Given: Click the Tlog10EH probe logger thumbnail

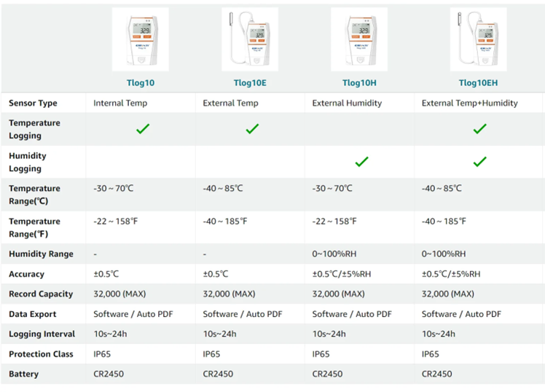Looking at the screenshot, I should [x=478, y=39].
